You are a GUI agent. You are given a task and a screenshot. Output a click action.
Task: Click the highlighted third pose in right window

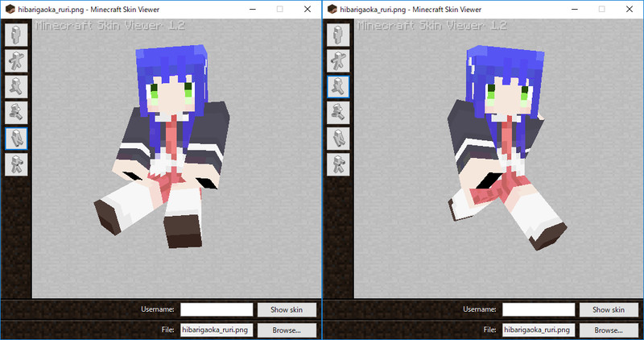338,86
